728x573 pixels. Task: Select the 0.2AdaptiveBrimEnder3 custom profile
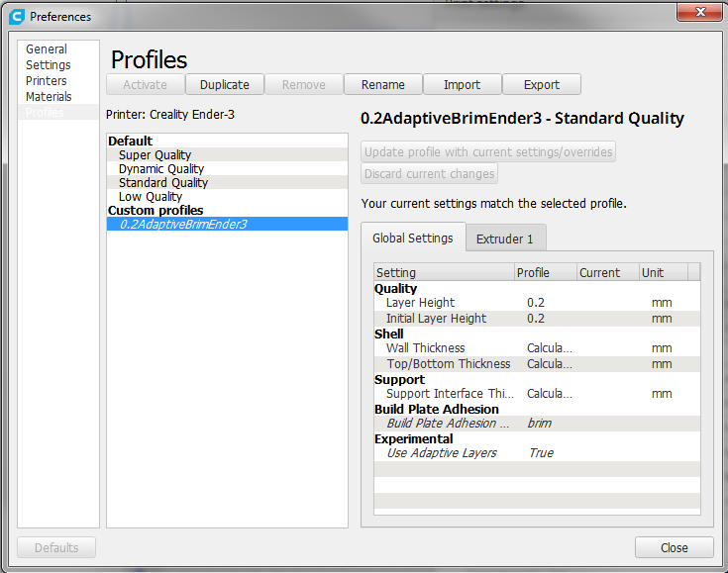[x=183, y=225]
